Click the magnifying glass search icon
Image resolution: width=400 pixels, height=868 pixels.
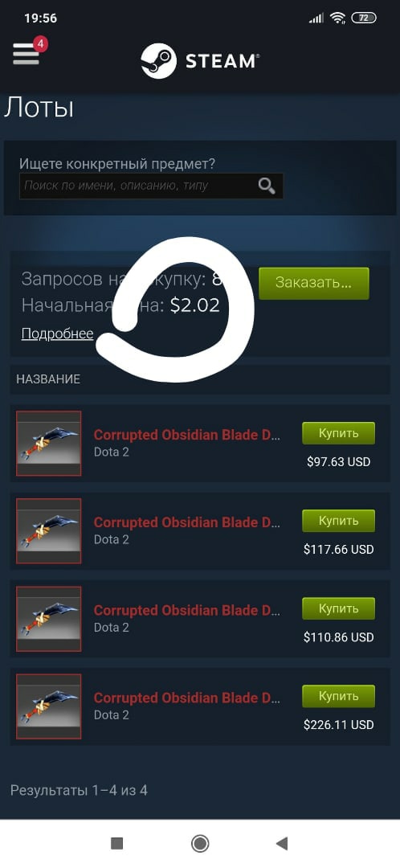click(x=267, y=186)
